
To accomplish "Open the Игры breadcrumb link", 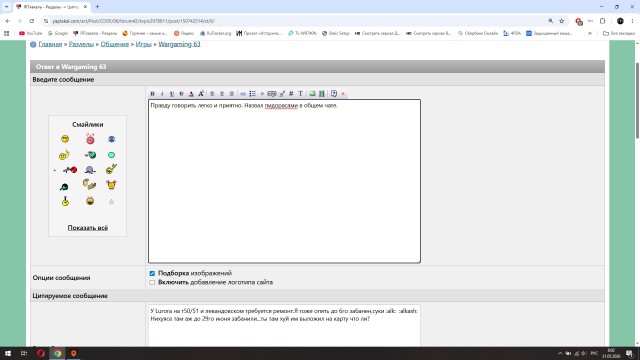I will [144, 44].
